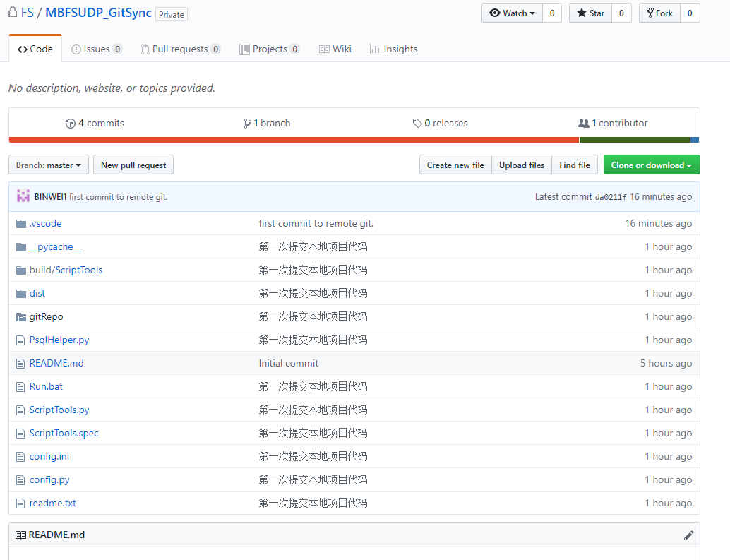
Task: Fork the repository
Action: (x=659, y=13)
